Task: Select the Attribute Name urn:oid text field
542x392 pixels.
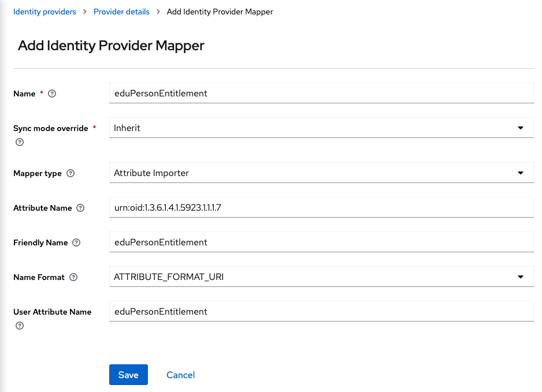Action: point(321,208)
